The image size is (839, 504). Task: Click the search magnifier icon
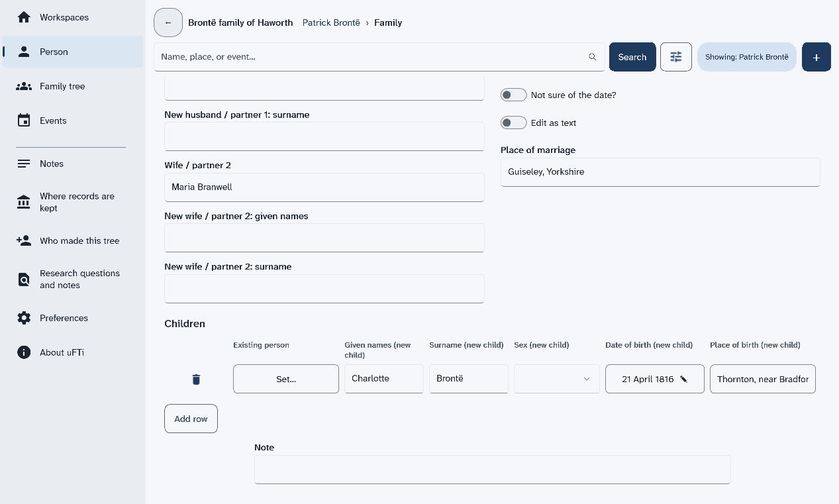point(593,57)
